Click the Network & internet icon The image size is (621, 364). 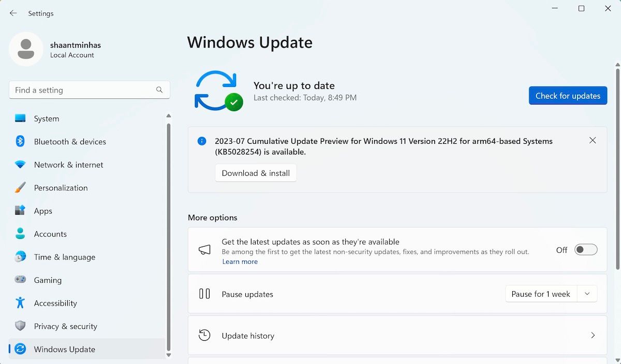pos(20,164)
